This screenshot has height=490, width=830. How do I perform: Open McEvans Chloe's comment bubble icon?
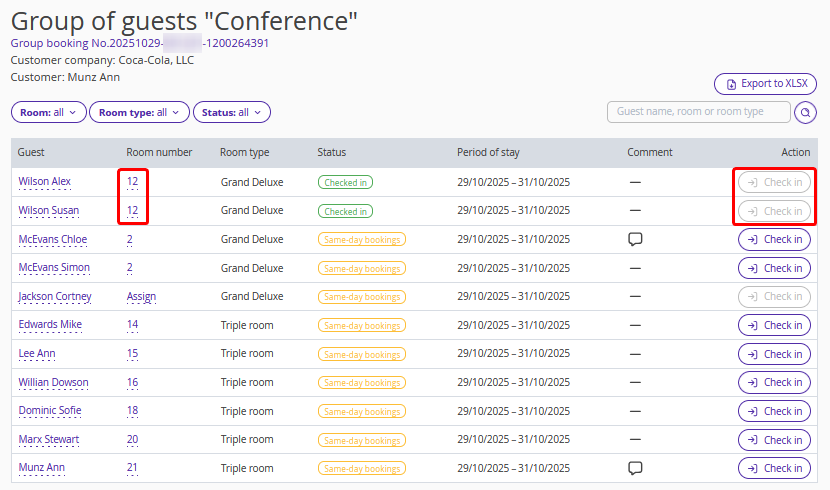(x=634, y=239)
